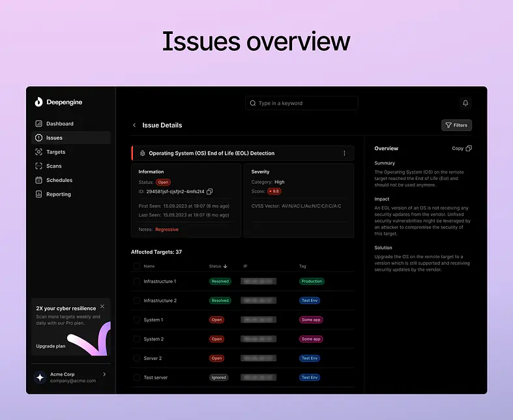This screenshot has height=420, width=513.
Task: Click the blurred IP of System 1
Action: click(x=259, y=320)
